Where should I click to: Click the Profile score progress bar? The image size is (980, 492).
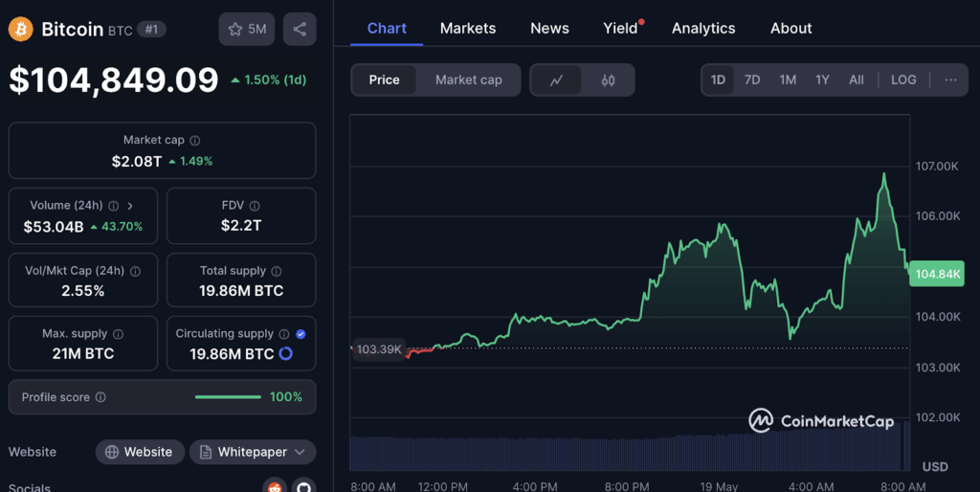228,397
